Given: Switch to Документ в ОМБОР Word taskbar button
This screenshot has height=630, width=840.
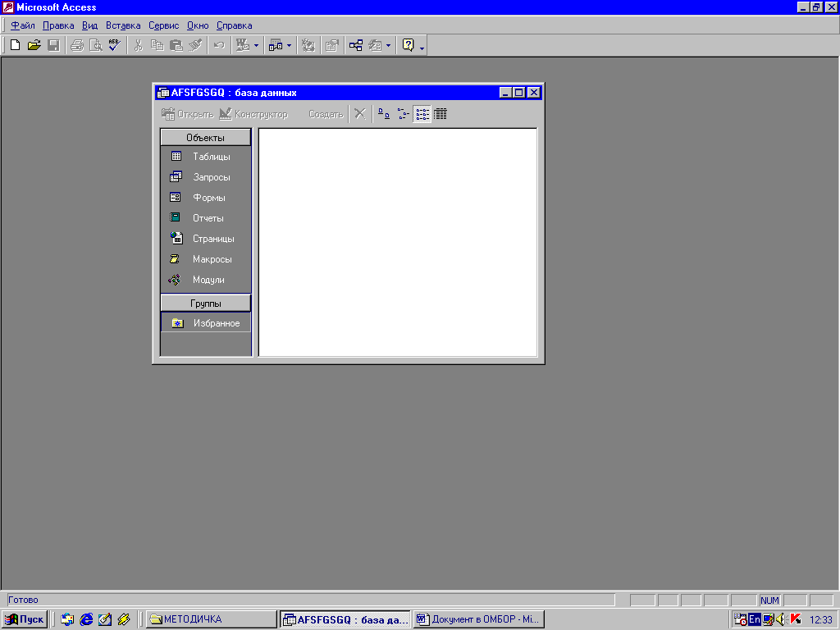Looking at the screenshot, I should 479,619.
